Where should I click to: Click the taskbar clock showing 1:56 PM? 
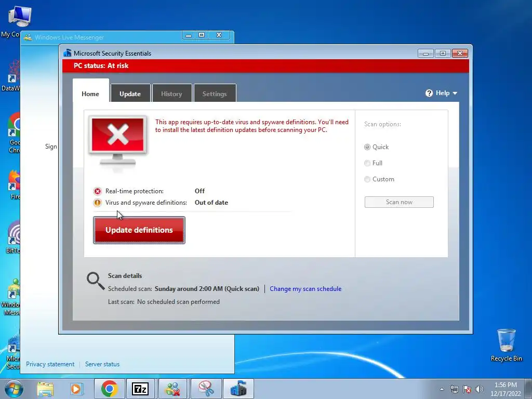tap(506, 389)
